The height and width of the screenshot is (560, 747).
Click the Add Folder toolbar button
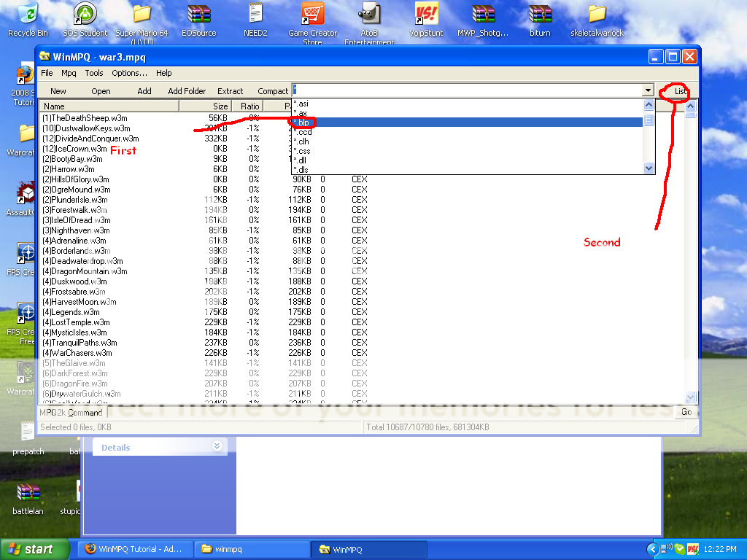coord(187,91)
